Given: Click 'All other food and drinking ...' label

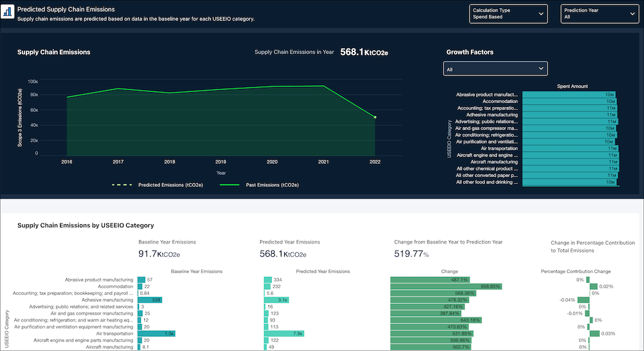Looking at the screenshot, I should (x=487, y=182).
